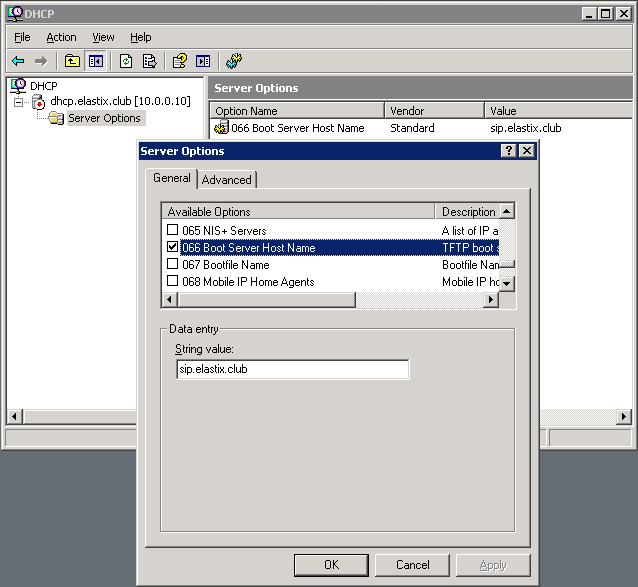Enable the 065 NIS+ Servers checkbox
This screenshot has height=587, width=638.
173,231
